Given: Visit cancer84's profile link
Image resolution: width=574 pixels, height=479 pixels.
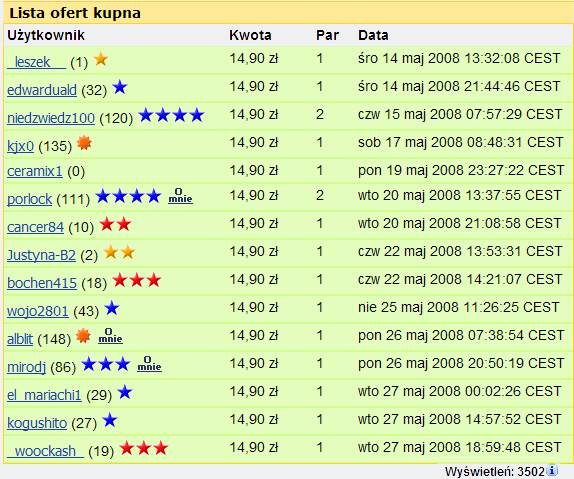Looking at the screenshot, I should pyautogui.click(x=36, y=227).
